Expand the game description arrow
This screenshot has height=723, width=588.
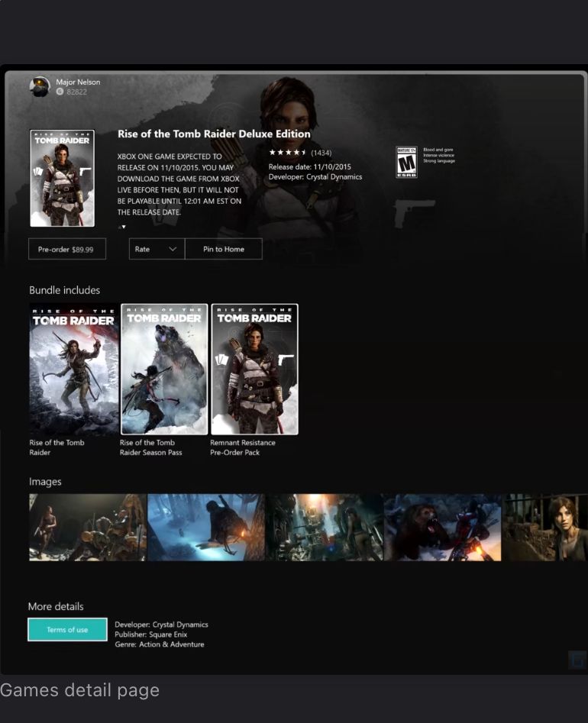(122, 227)
